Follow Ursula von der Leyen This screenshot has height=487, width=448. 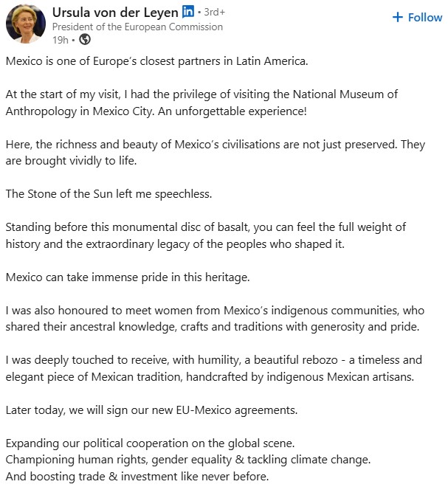pos(417,18)
